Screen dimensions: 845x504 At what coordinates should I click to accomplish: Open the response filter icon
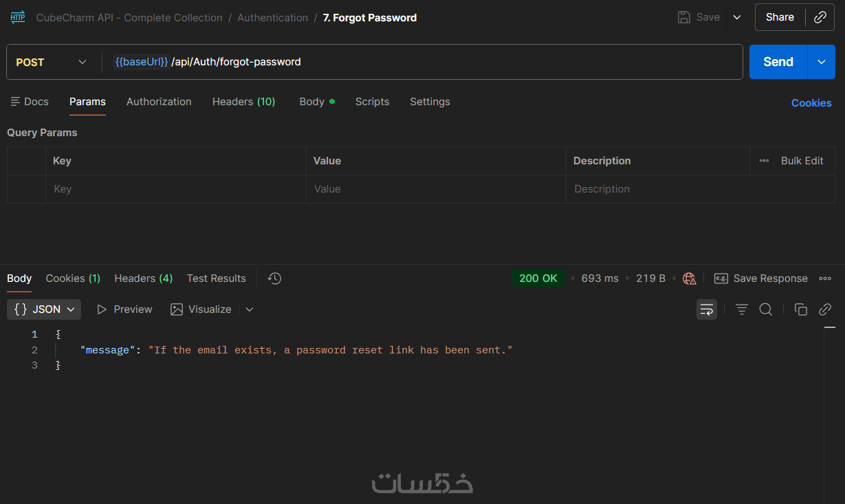(x=741, y=309)
